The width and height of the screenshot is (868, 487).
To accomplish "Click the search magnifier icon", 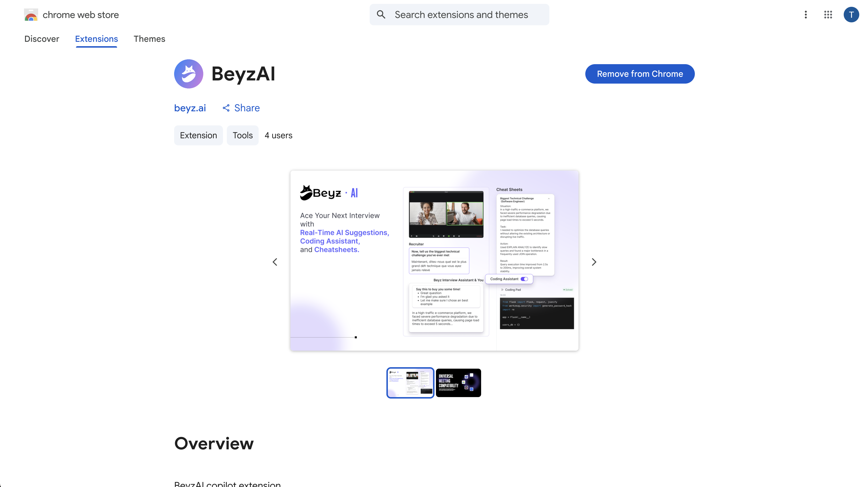I will 381,15.
